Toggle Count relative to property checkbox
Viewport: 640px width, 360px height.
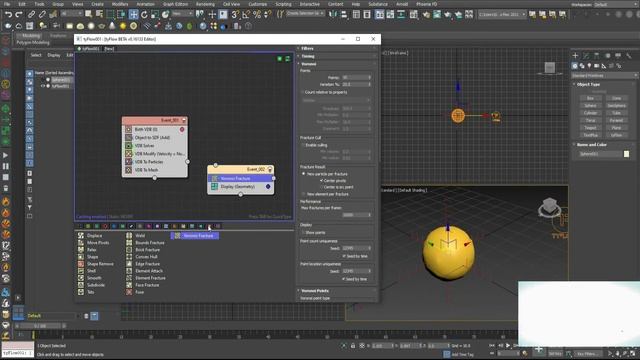coord(303,92)
